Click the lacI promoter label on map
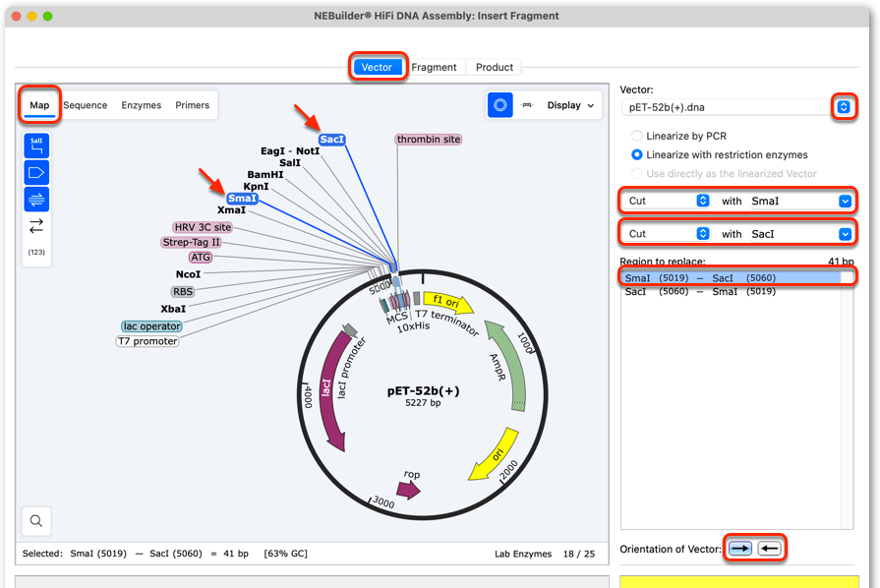The width and height of the screenshot is (880, 588). tap(351, 368)
